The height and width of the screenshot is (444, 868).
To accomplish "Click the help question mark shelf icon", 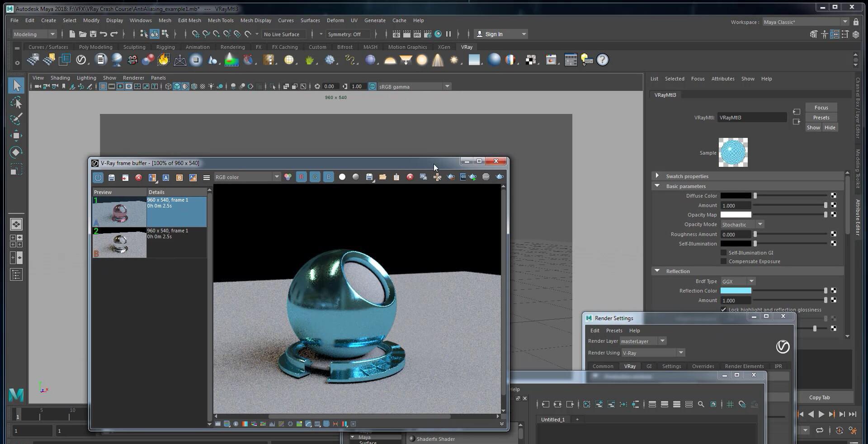I will pyautogui.click(x=603, y=60).
